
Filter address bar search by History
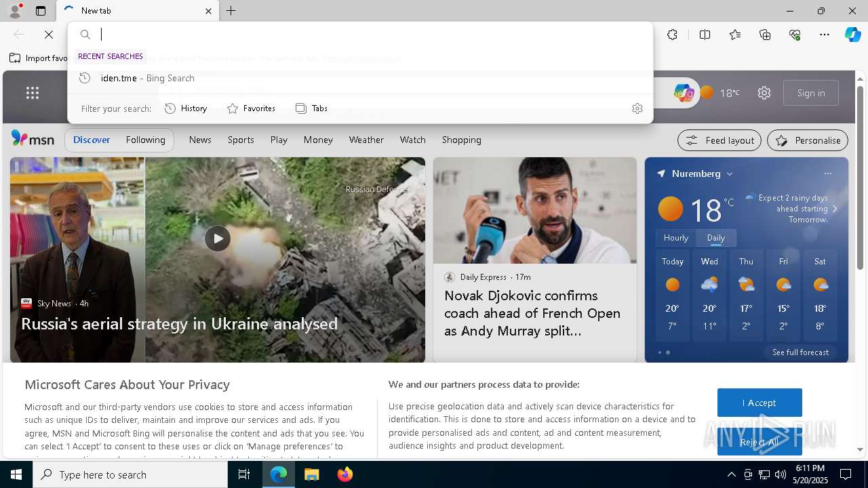pyautogui.click(x=186, y=108)
